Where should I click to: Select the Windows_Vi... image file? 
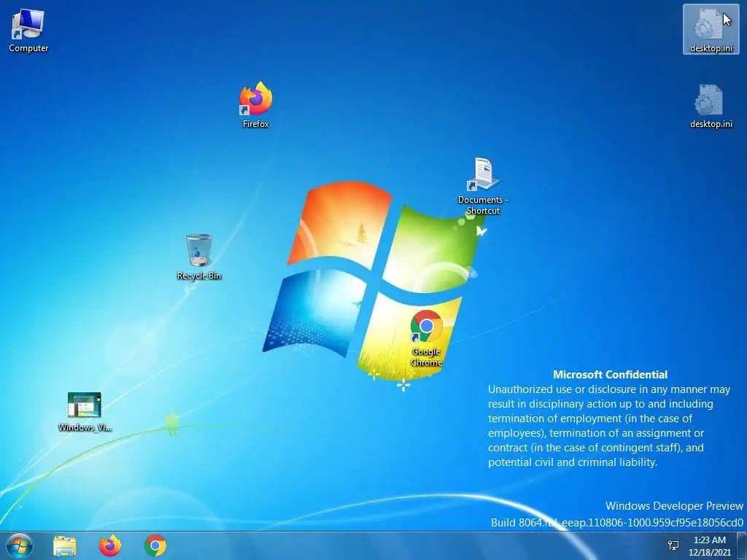pyautogui.click(x=85, y=412)
